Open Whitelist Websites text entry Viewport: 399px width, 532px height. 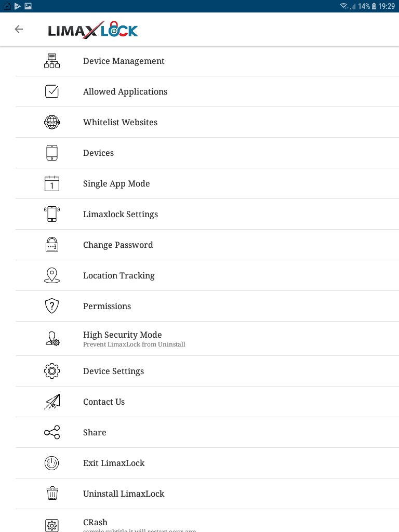click(x=120, y=122)
